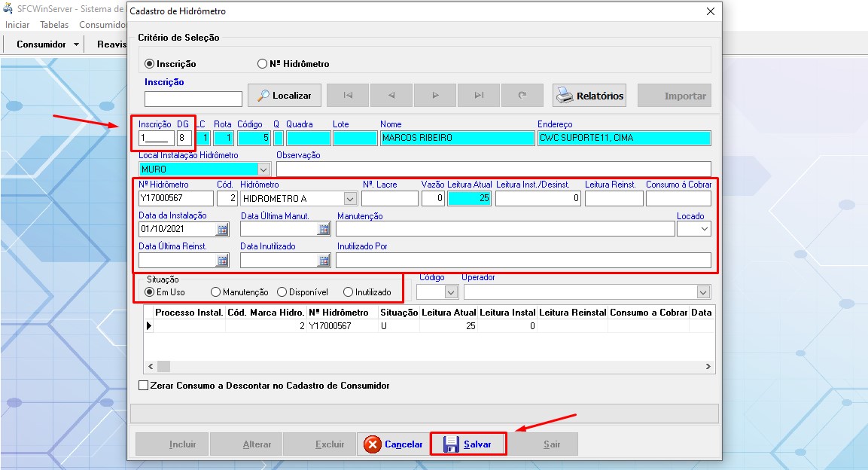Screen dimensions: 868x470
Task: Click the refresh record arrow button
Action: pos(522,96)
